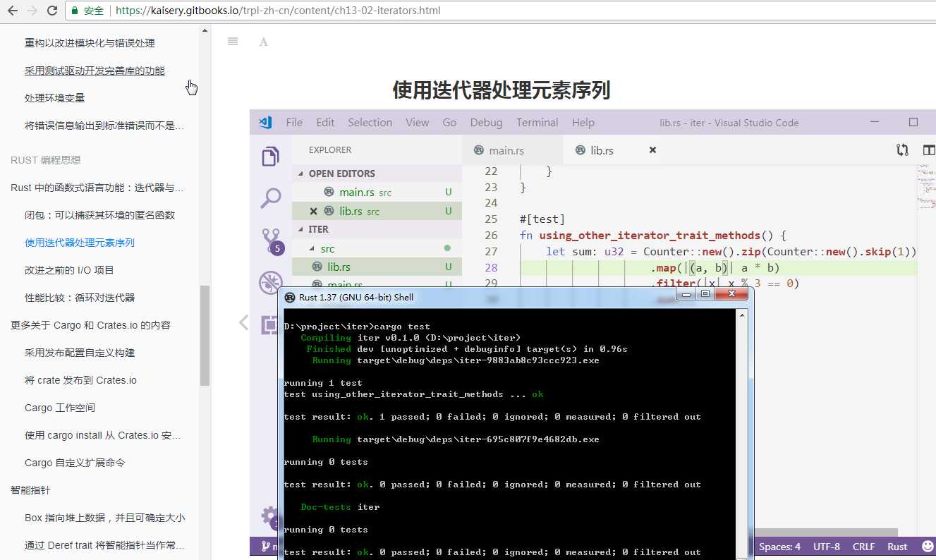
Task: Open the VS Code View menu
Action: (x=417, y=122)
